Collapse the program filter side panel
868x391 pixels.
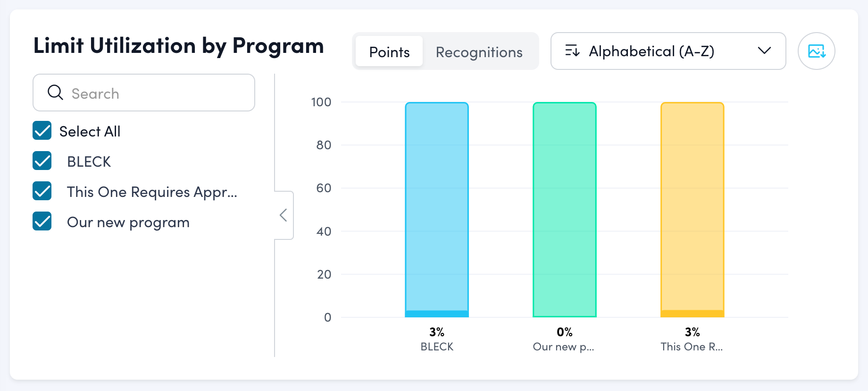(x=284, y=215)
